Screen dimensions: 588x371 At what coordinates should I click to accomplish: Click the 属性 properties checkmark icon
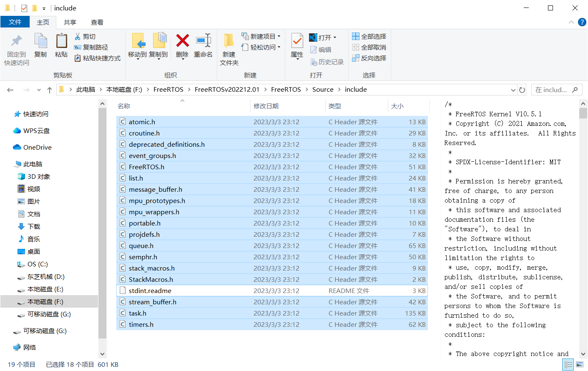[x=297, y=41]
